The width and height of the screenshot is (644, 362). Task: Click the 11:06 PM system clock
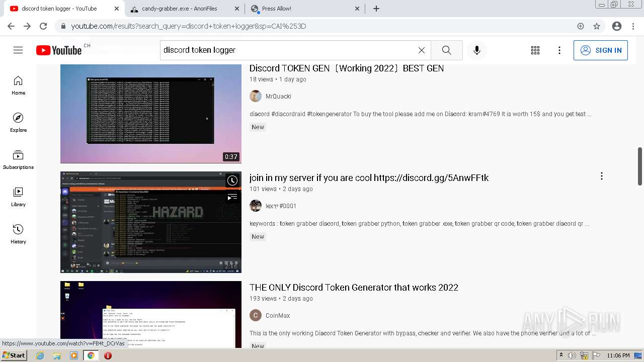618,355
